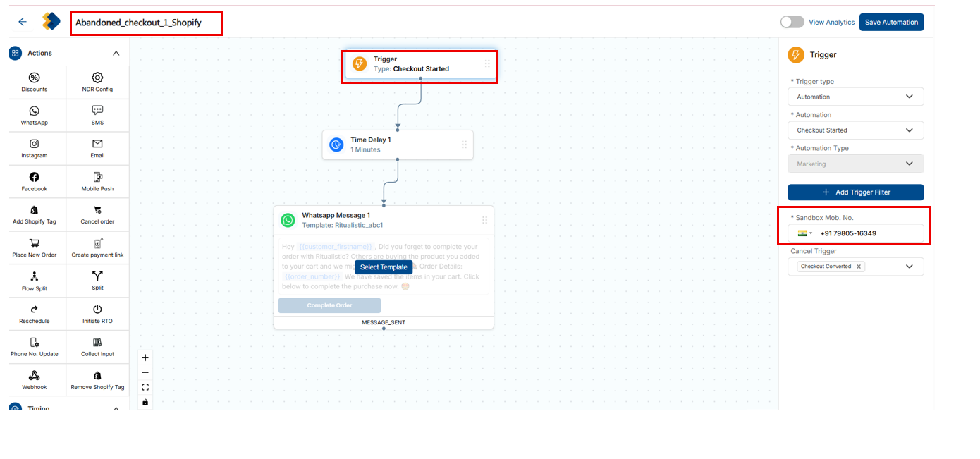
Task: Add a WhatsApp action
Action: tap(34, 116)
